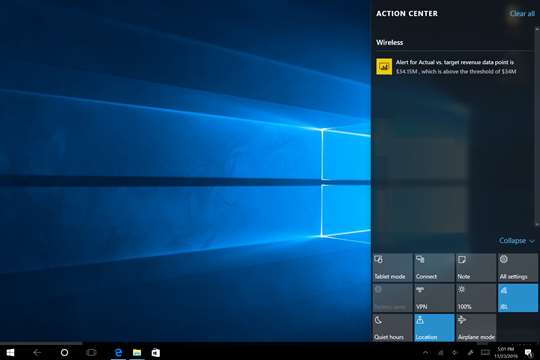Click the 100% brightness tile
This screenshot has height=360, width=540.
pyautogui.click(x=476, y=298)
